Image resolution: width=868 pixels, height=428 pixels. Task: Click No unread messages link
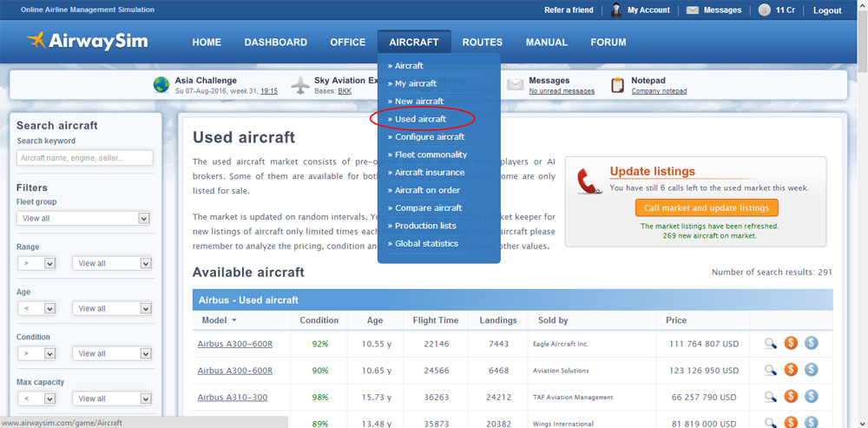[x=562, y=91]
